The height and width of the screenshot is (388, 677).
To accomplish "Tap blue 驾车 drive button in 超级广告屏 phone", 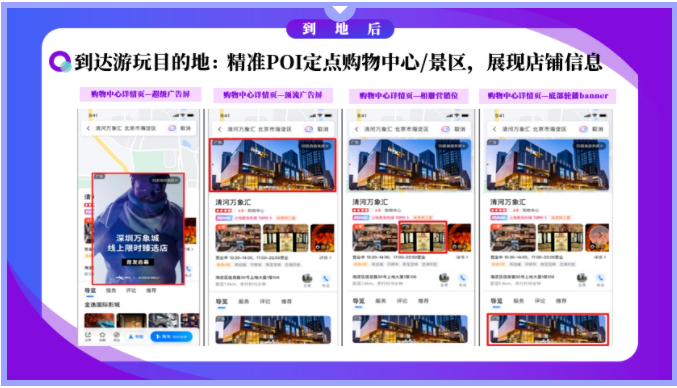I will point(171,337).
